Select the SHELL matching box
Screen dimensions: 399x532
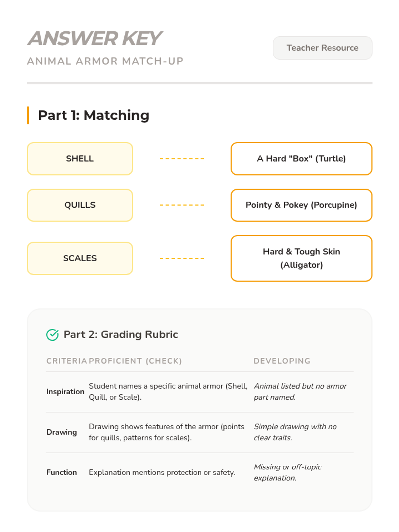80,159
